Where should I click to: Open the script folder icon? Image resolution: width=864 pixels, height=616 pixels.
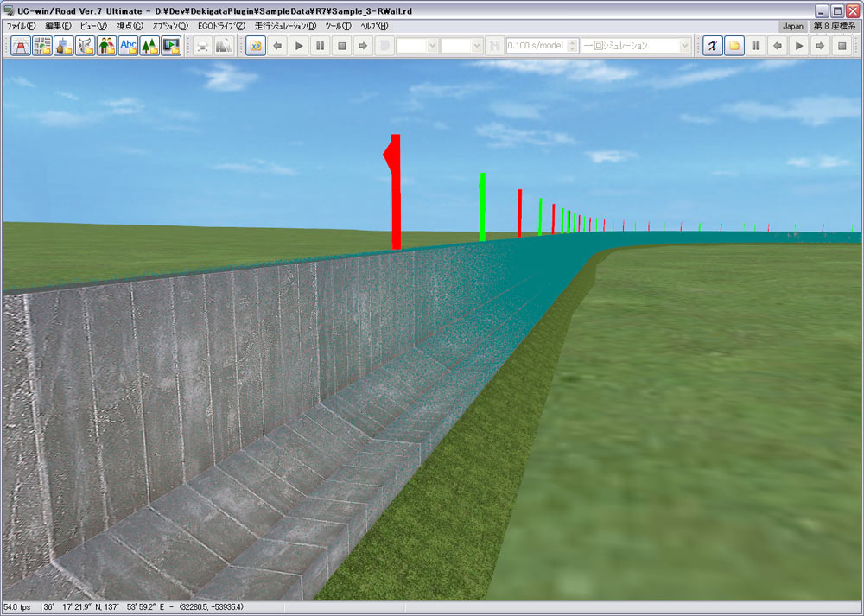734,46
